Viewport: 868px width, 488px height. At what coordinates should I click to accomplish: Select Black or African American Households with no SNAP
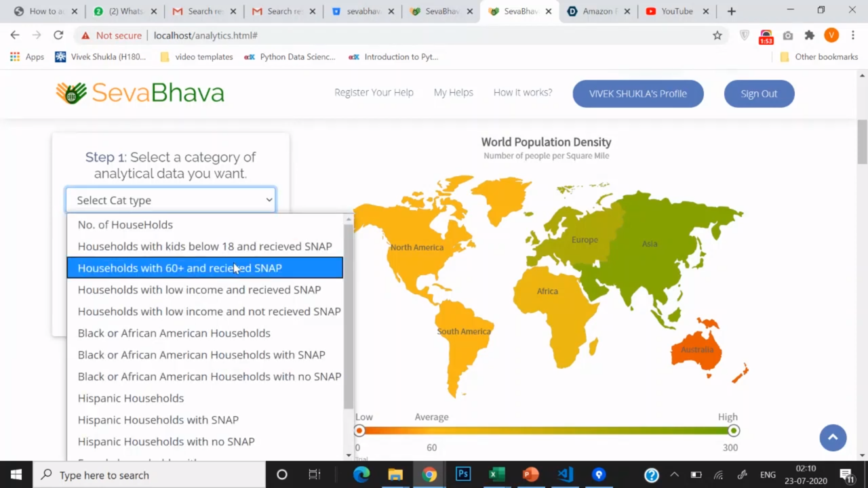click(x=205, y=376)
